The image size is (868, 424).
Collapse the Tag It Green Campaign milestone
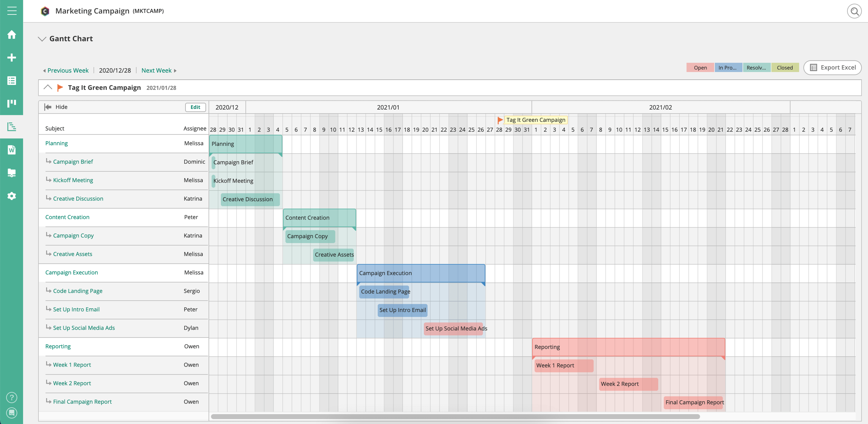click(48, 87)
